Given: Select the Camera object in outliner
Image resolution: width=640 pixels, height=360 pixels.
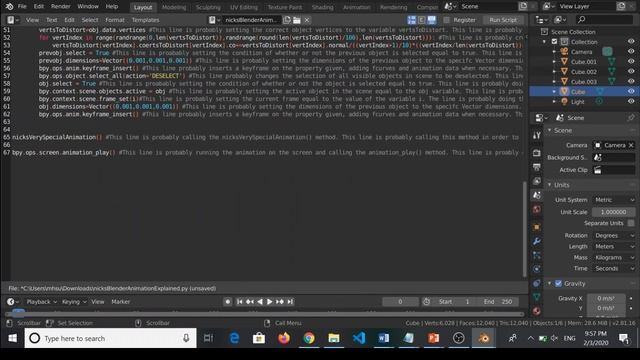Looking at the screenshot, I should pyautogui.click(x=581, y=52).
